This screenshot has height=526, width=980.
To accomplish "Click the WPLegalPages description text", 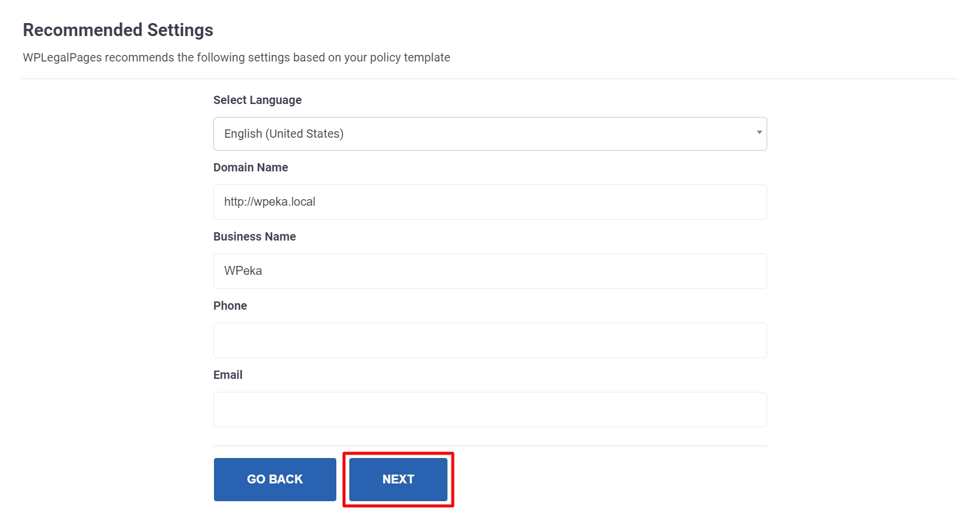I will [236, 57].
